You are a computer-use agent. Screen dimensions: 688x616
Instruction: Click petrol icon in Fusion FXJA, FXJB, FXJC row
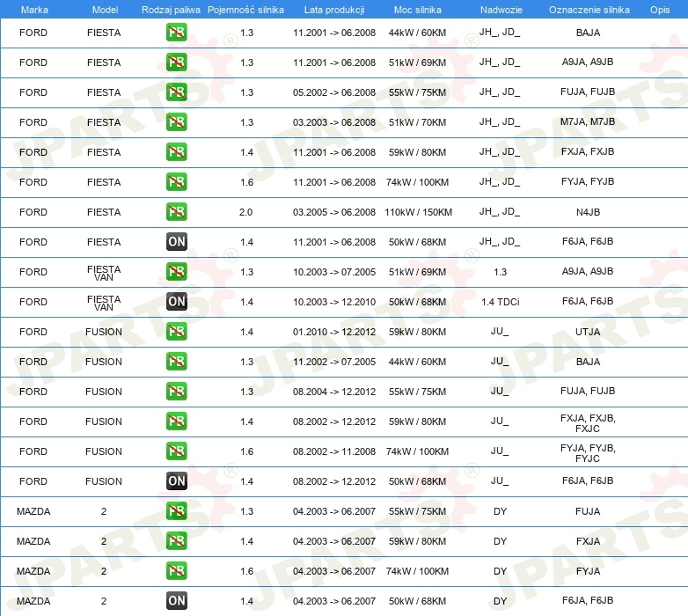click(x=176, y=422)
